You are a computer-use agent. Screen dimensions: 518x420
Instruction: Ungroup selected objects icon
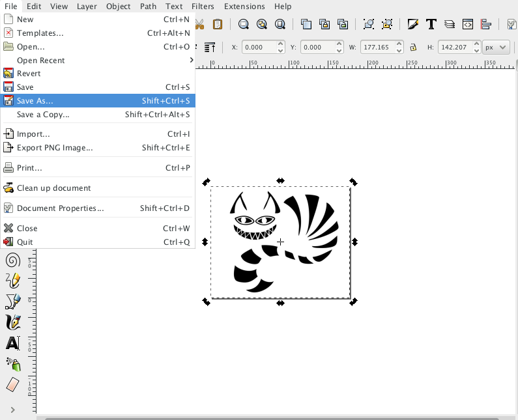click(x=387, y=24)
